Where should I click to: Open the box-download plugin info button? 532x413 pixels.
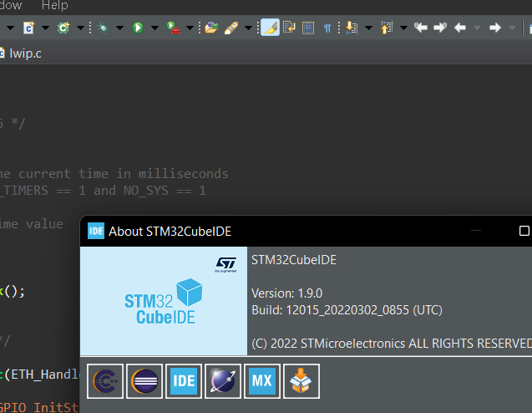click(x=301, y=381)
